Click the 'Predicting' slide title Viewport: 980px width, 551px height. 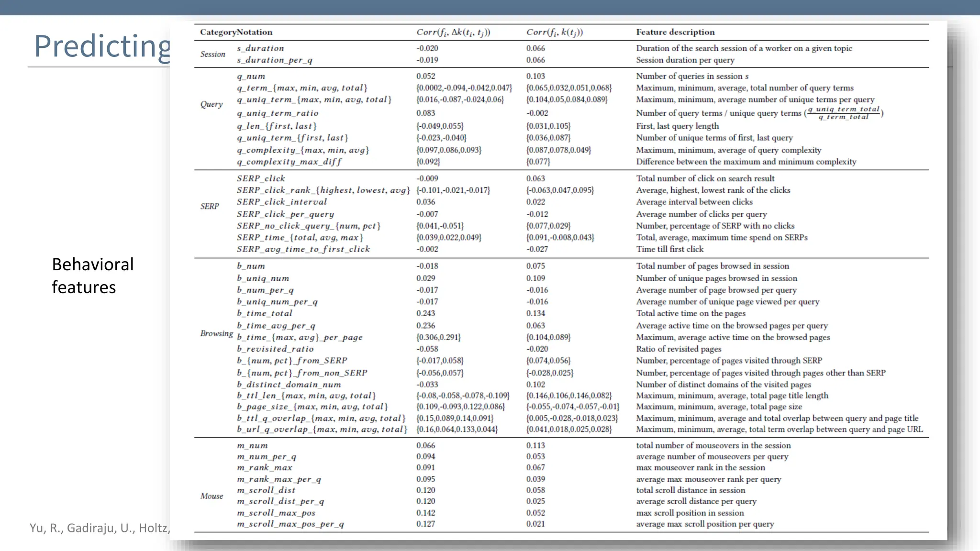102,46
